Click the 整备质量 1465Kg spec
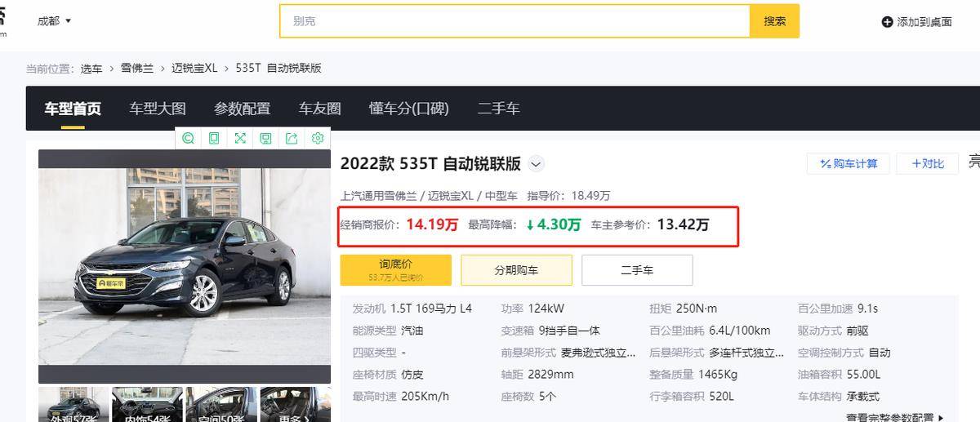The height and width of the screenshot is (422, 980). [693, 374]
